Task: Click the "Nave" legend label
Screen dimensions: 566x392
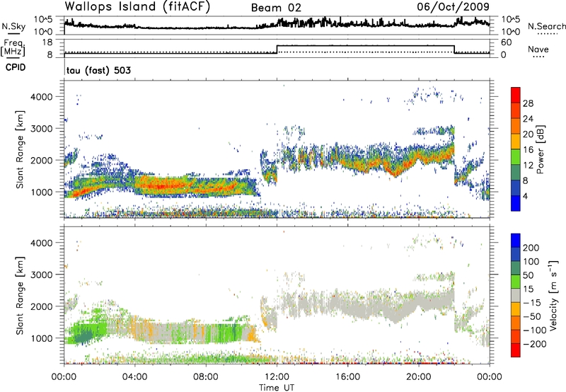Action: tap(538, 49)
